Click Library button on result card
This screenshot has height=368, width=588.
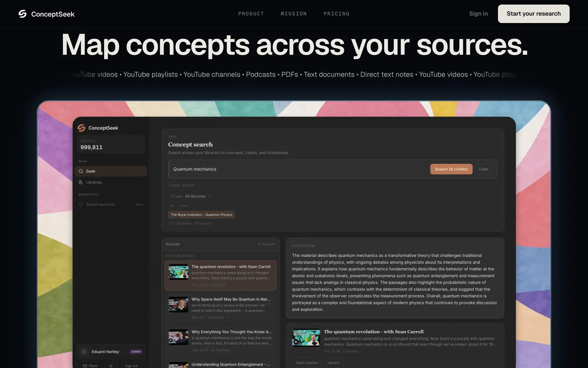click(333, 362)
